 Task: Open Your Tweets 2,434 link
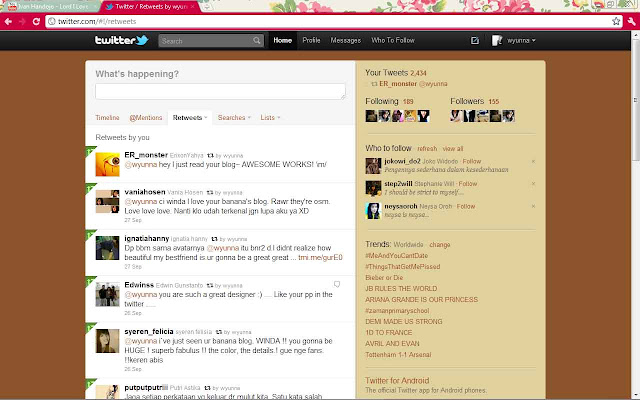(396, 73)
